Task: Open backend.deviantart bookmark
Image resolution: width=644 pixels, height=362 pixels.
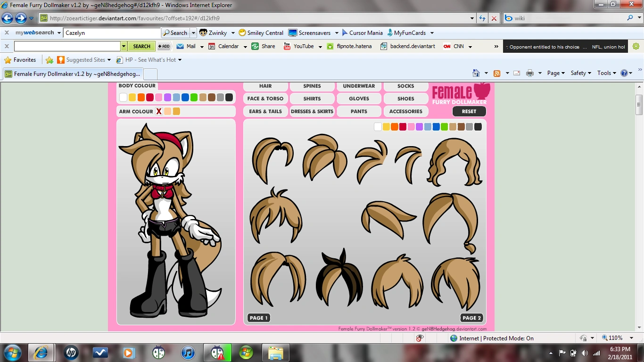Action: pos(408,46)
